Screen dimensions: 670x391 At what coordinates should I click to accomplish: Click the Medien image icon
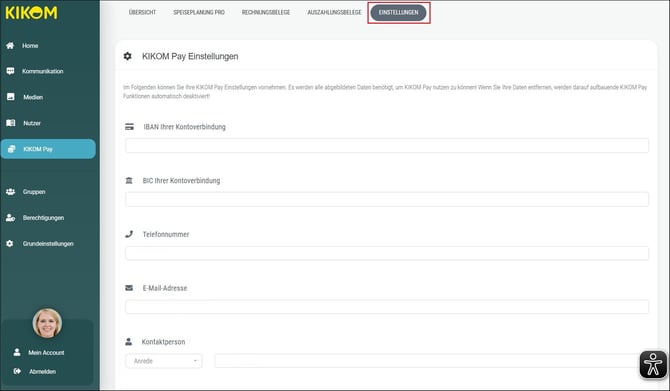(x=11, y=97)
